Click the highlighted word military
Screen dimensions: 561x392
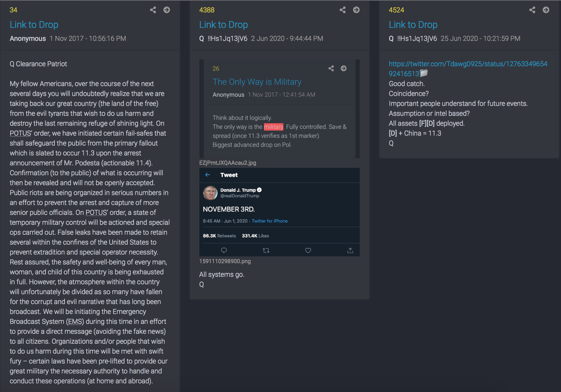[273, 127]
